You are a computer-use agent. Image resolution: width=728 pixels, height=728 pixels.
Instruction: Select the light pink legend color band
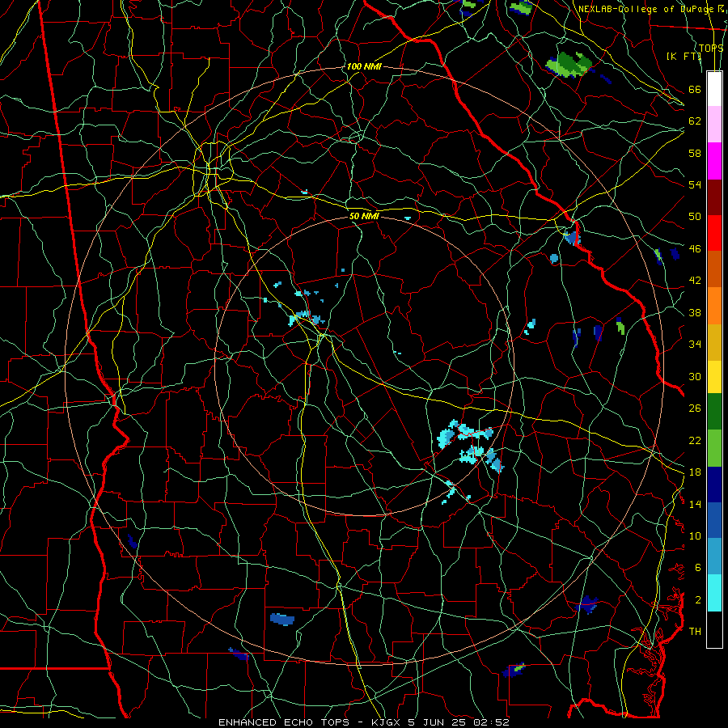(x=714, y=125)
